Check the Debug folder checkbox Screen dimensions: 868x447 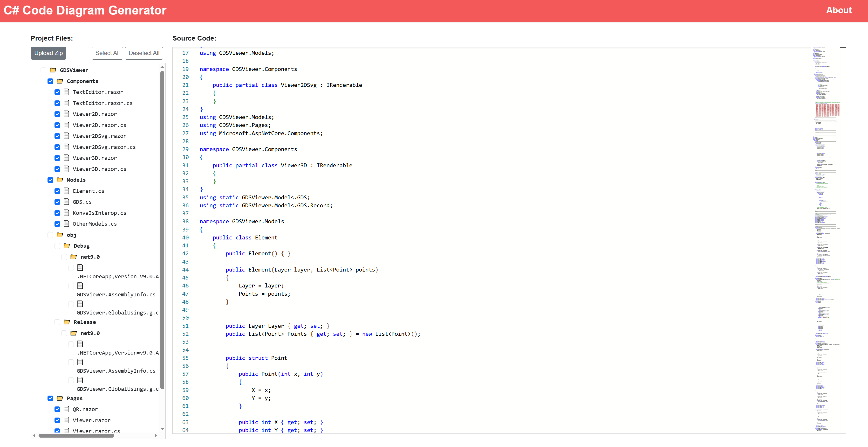coord(57,246)
